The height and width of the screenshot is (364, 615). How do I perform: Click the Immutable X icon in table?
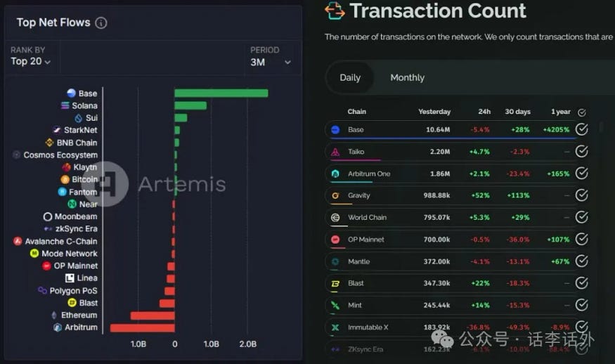pyautogui.click(x=335, y=327)
